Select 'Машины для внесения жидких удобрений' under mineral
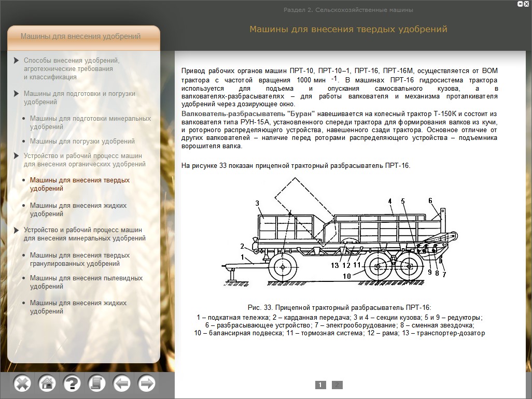 coord(78,307)
